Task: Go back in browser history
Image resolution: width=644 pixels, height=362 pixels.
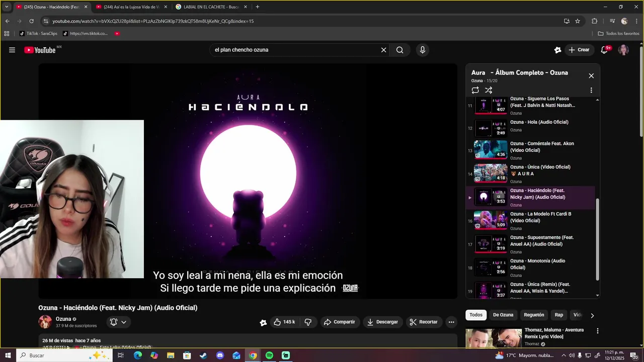Action: click(x=7, y=21)
